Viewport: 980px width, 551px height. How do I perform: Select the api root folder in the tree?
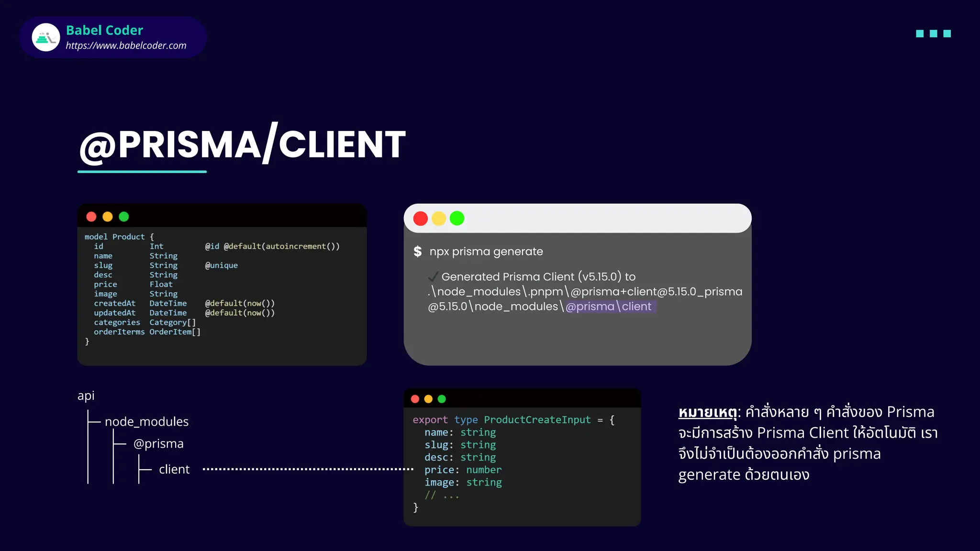click(86, 396)
